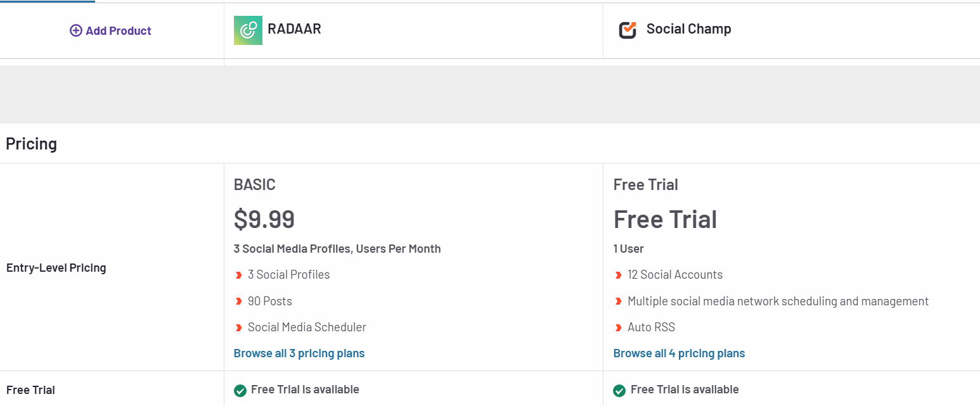
Task: Click the red bullet icon beside Auto RSS
Action: click(x=618, y=327)
